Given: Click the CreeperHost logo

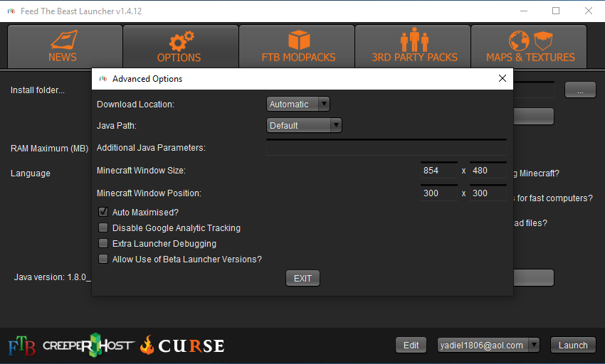Looking at the screenshot, I should click(89, 345).
